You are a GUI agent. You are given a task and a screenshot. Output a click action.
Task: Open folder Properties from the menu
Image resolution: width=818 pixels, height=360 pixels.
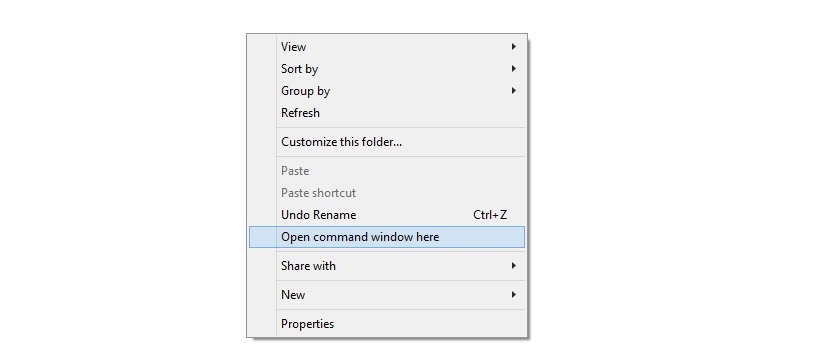pyautogui.click(x=387, y=323)
